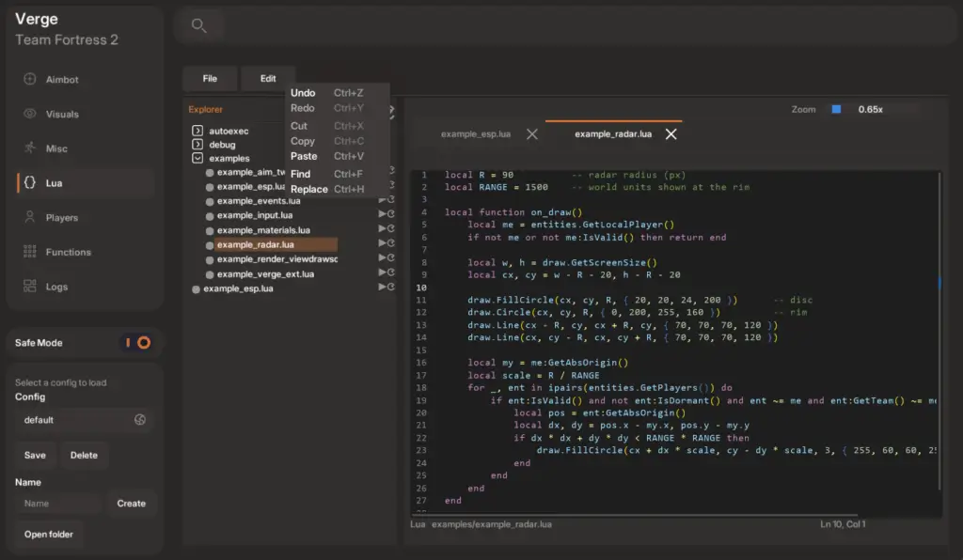Open Players via the person icon
Image resolution: width=963 pixels, height=560 pixels.
point(29,217)
